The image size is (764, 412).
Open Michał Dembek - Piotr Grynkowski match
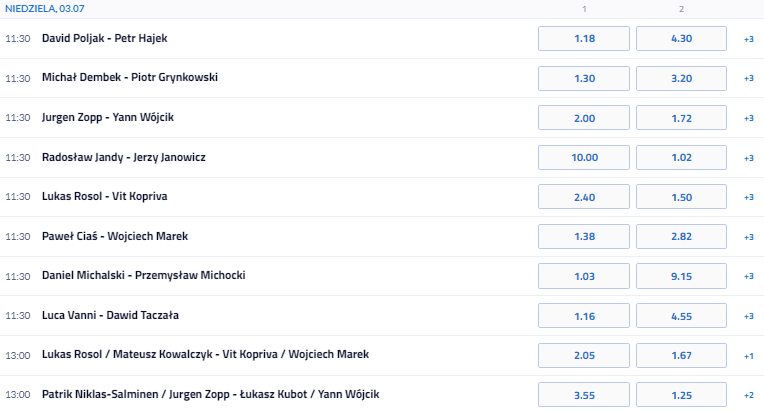[130, 77]
